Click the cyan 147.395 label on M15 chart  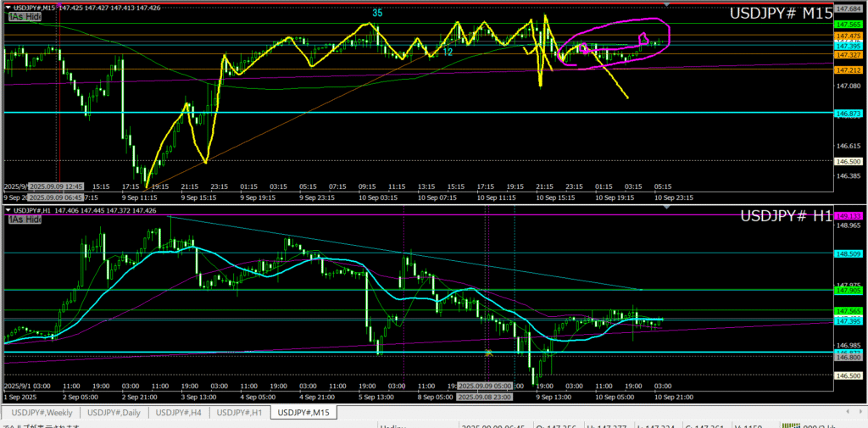point(848,47)
